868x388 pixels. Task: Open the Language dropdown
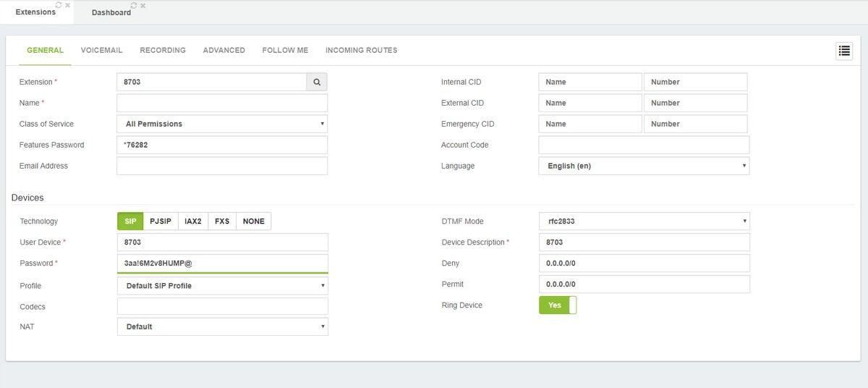pyautogui.click(x=644, y=166)
